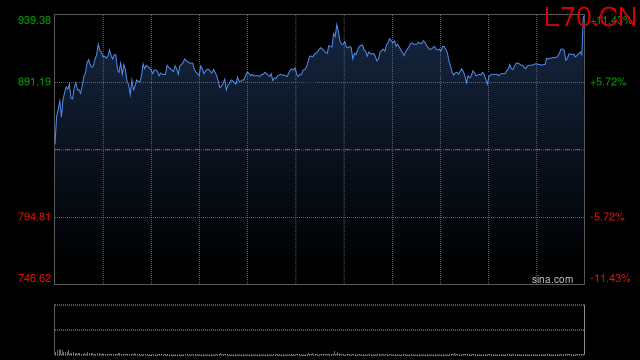
Task: Click the -11.43% percentage label
Action: point(610,278)
